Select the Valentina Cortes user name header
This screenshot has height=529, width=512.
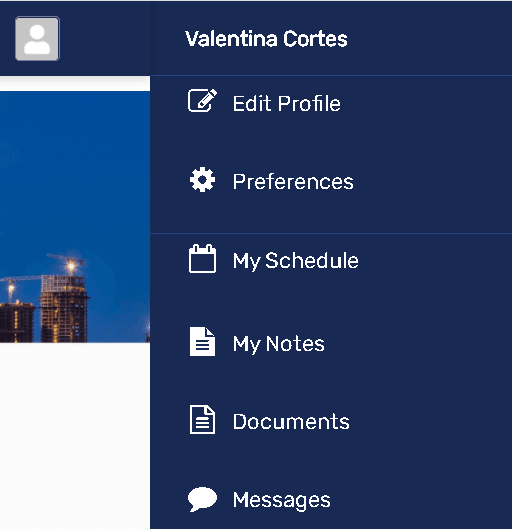tap(266, 39)
